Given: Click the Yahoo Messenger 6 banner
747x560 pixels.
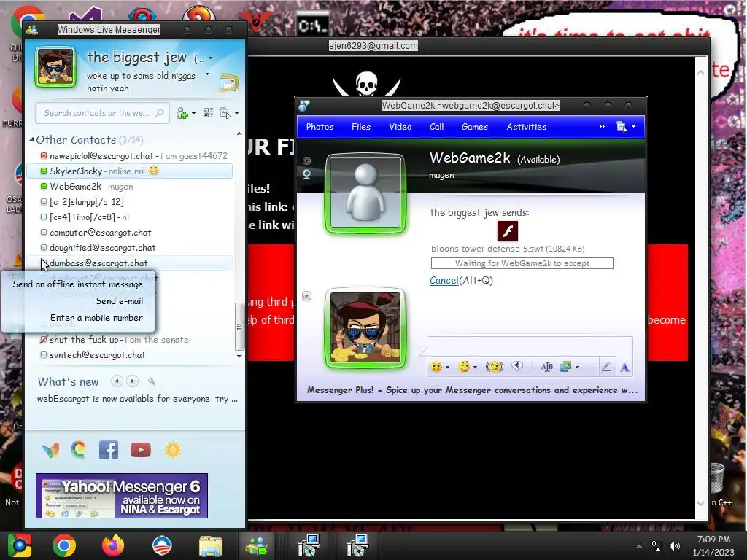Looking at the screenshot, I should tap(122, 495).
